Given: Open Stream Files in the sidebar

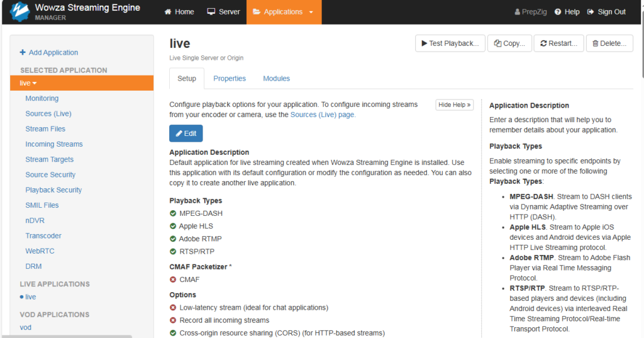Looking at the screenshot, I should point(45,128).
